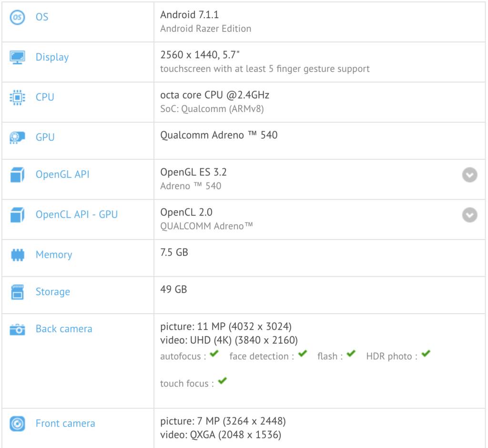Click the flash green checkmark

(x=351, y=354)
